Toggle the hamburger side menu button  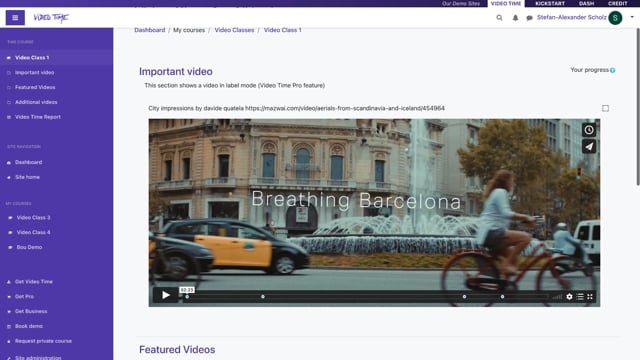point(15,18)
